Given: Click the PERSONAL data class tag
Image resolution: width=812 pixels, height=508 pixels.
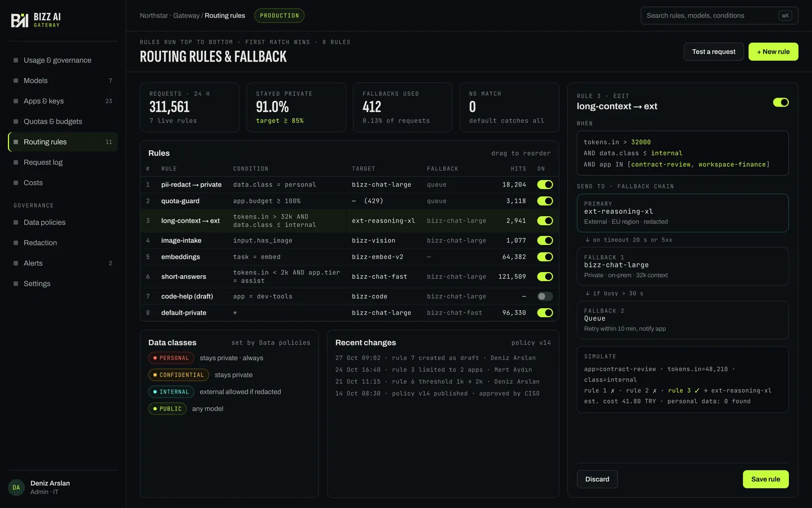Looking at the screenshot, I should pyautogui.click(x=171, y=358).
